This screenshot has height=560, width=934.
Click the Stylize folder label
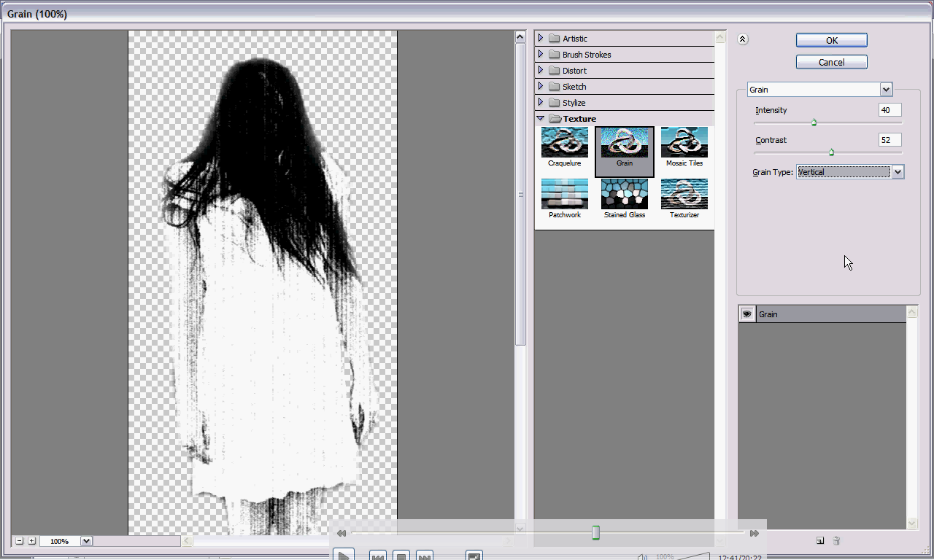point(574,103)
